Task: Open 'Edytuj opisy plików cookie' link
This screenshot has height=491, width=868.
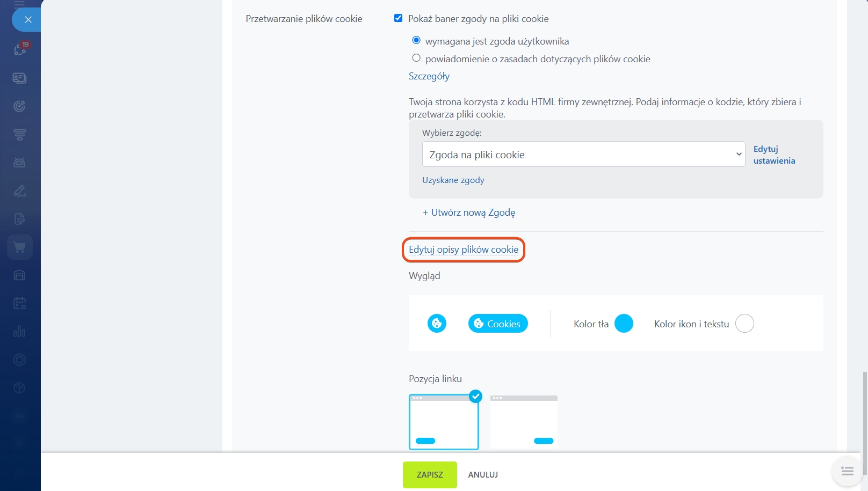Action: pos(464,250)
